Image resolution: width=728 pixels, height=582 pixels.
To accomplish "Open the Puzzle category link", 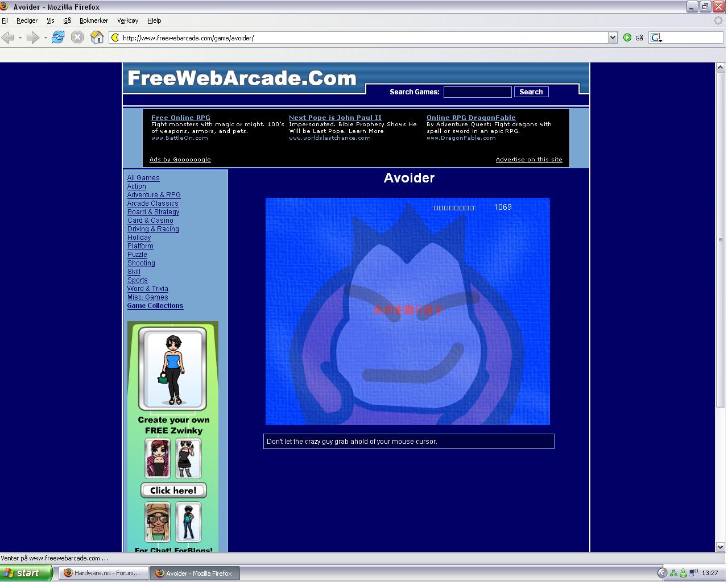I will point(137,255).
